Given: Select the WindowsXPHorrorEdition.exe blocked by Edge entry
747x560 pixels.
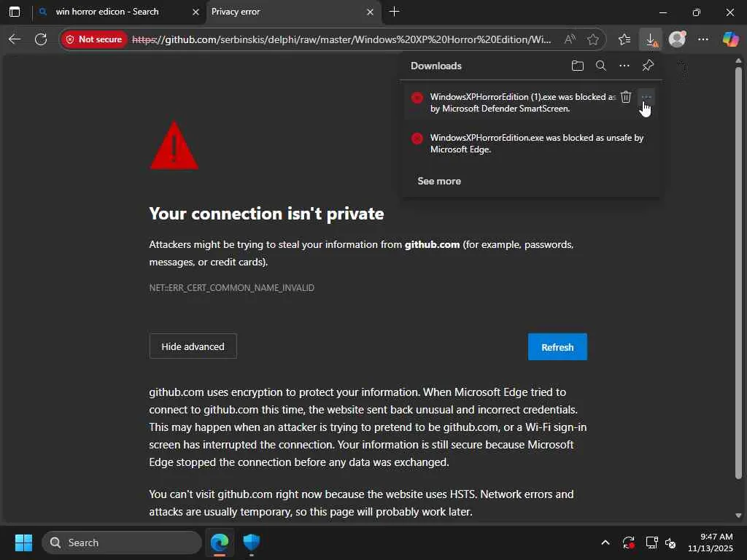Looking at the screenshot, I should coord(531,144).
